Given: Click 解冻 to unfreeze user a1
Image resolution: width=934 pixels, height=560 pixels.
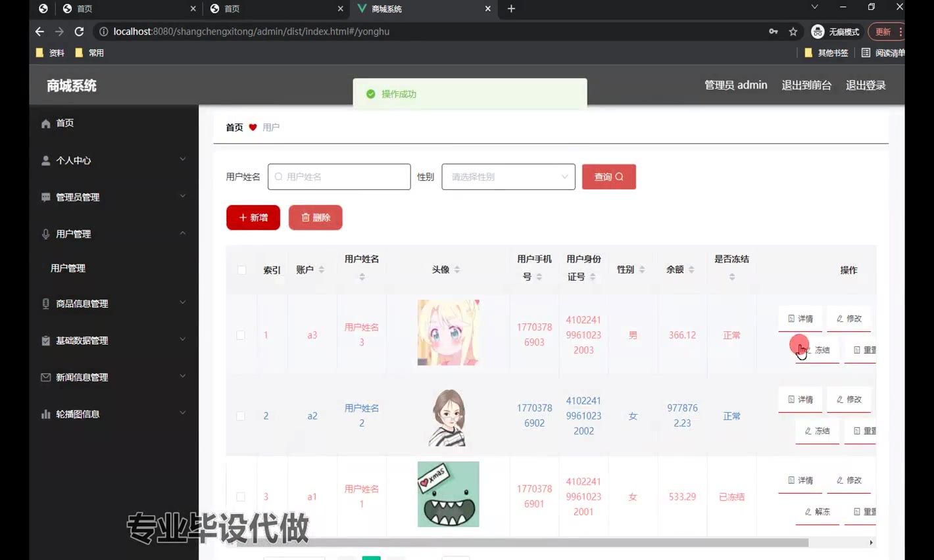Looking at the screenshot, I should (x=818, y=512).
